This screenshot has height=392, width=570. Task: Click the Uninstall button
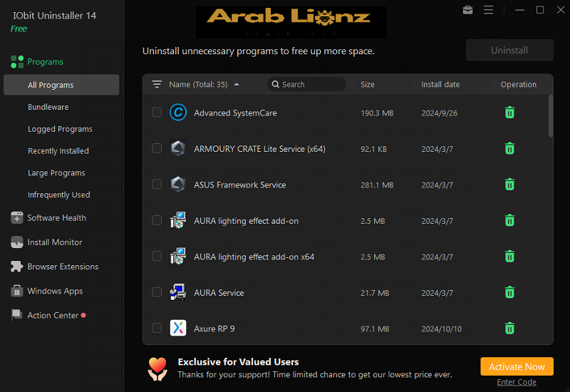509,50
